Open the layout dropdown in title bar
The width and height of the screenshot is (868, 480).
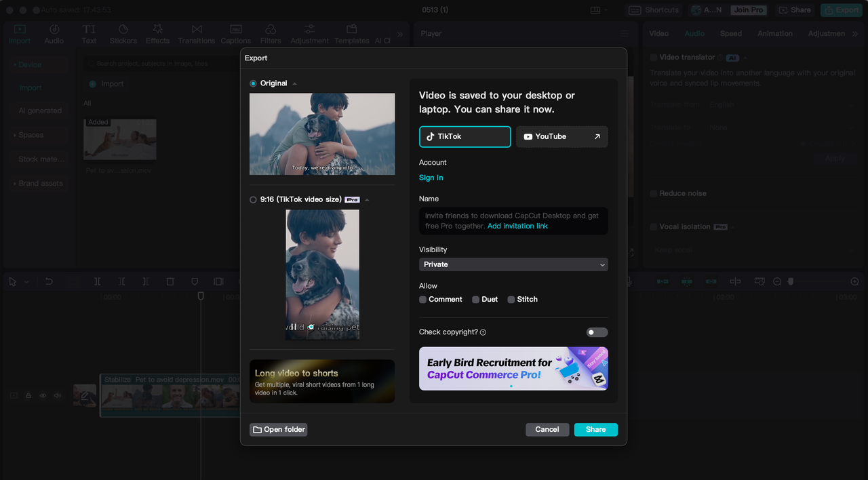599,10
